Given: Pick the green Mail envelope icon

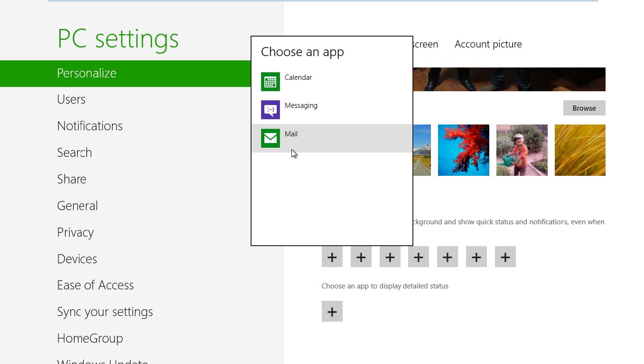Looking at the screenshot, I should click(x=271, y=138).
